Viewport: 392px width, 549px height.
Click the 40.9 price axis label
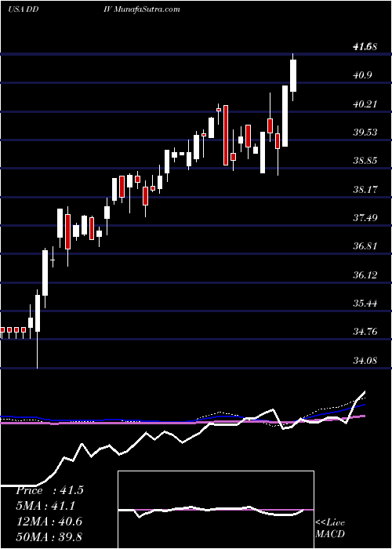[362, 75]
